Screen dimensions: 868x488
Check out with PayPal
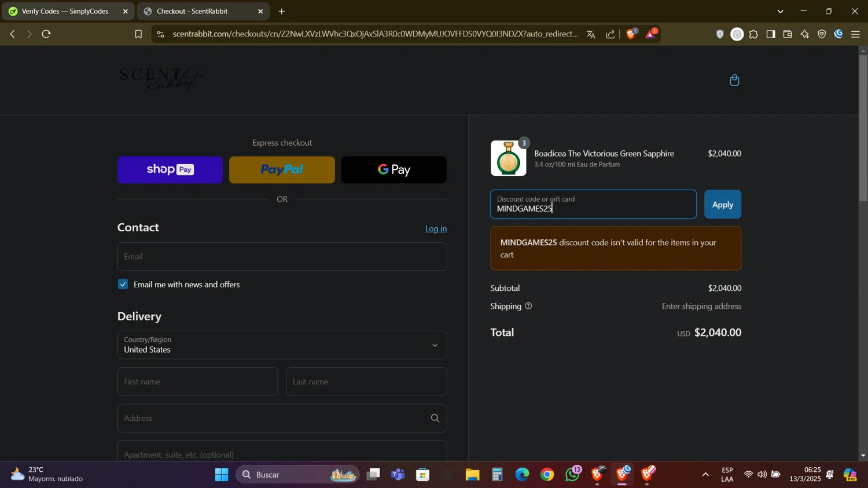pyautogui.click(x=282, y=169)
